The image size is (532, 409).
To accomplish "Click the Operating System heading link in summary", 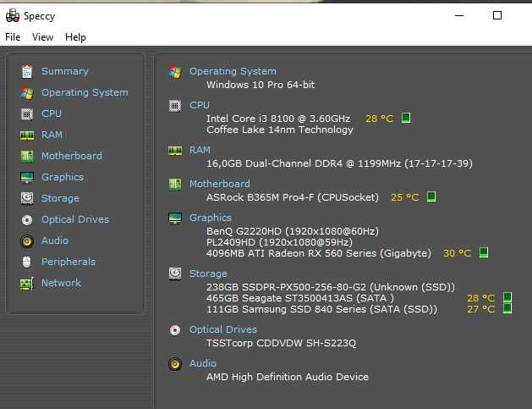I will 233,71.
